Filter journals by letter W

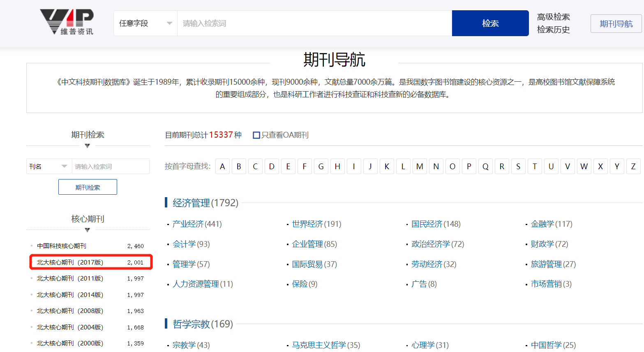tap(584, 166)
